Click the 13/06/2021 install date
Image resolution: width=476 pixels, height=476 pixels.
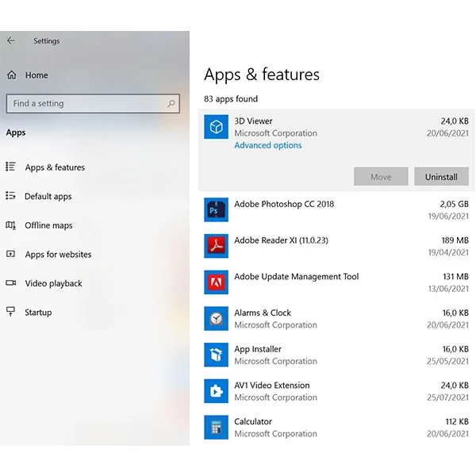[x=448, y=289]
